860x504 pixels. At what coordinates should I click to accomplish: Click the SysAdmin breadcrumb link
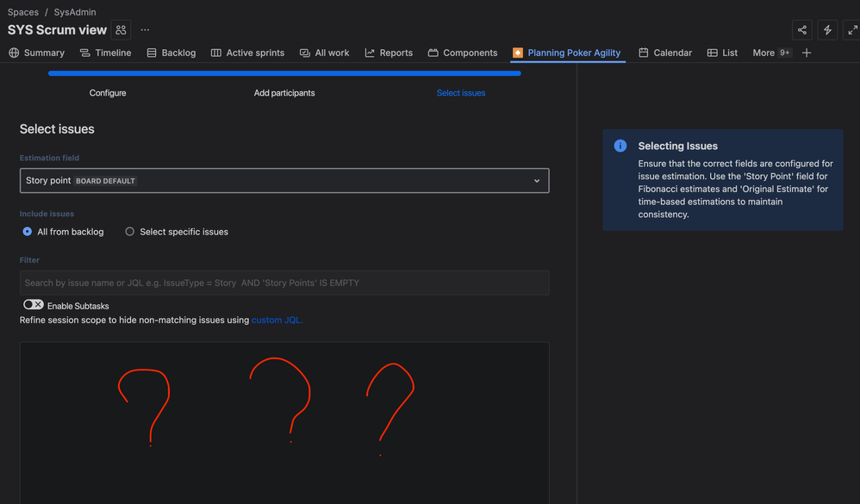click(75, 12)
